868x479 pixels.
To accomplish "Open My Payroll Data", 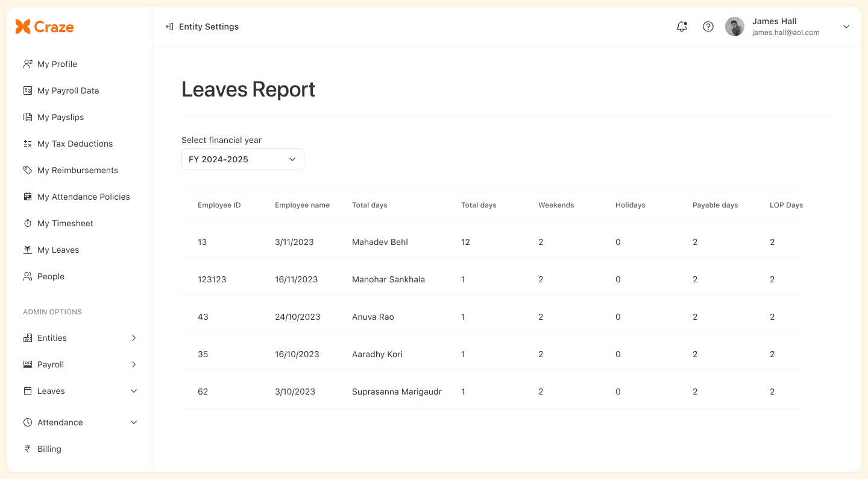I will [x=68, y=90].
